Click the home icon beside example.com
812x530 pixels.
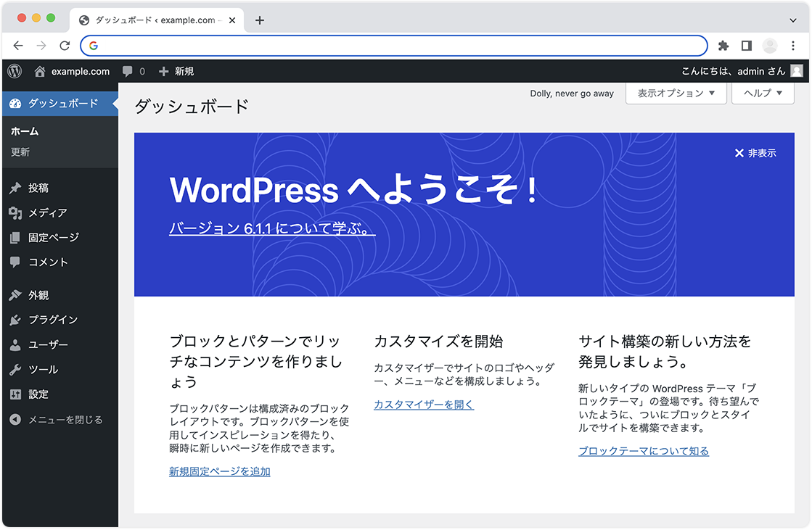(40, 71)
